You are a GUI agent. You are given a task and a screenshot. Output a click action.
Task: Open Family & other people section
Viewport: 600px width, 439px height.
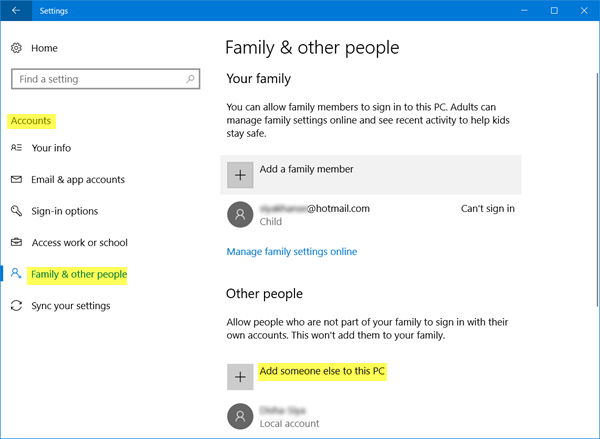click(79, 274)
